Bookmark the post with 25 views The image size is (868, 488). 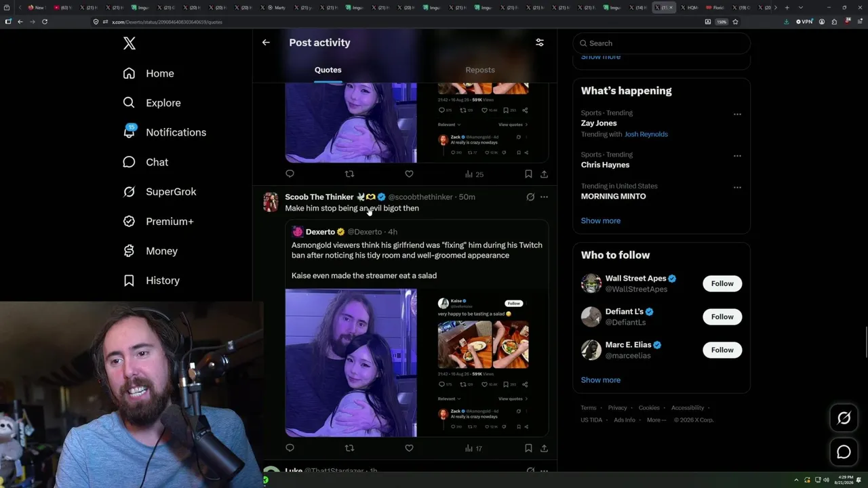click(x=528, y=174)
